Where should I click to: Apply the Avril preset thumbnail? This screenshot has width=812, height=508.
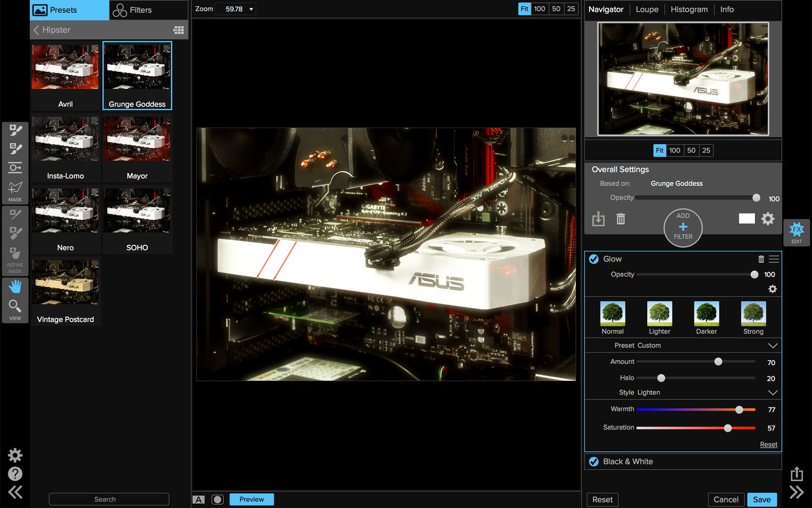pos(65,67)
